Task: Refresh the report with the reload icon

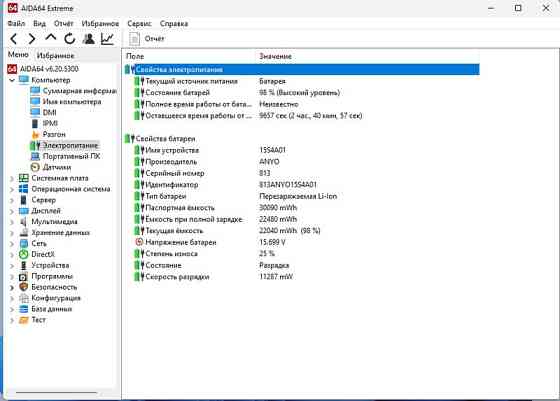Action: [70, 39]
